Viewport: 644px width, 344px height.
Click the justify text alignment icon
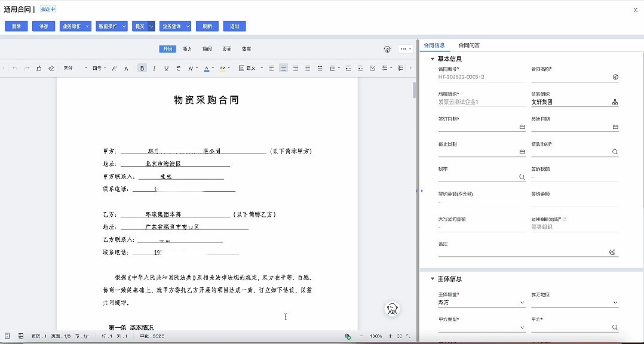point(308,69)
